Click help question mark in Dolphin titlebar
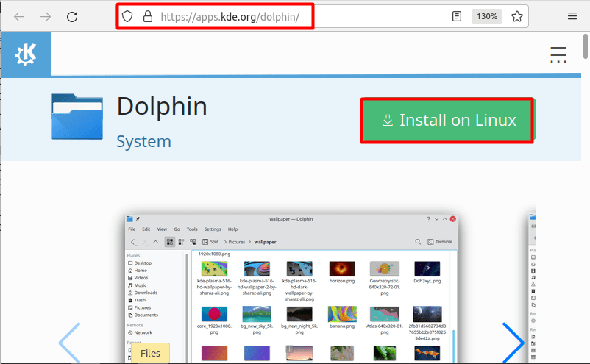This screenshot has height=364, width=590. (428, 219)
